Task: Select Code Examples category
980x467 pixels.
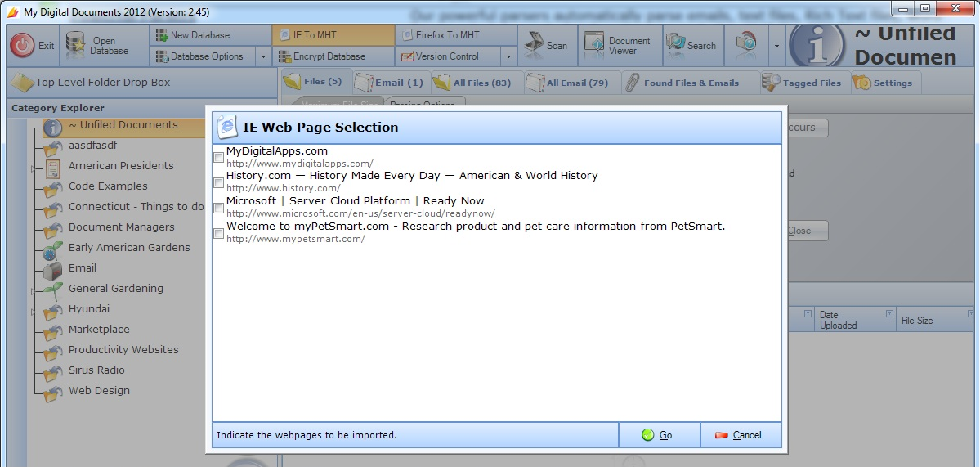Action: coord(108,186)
